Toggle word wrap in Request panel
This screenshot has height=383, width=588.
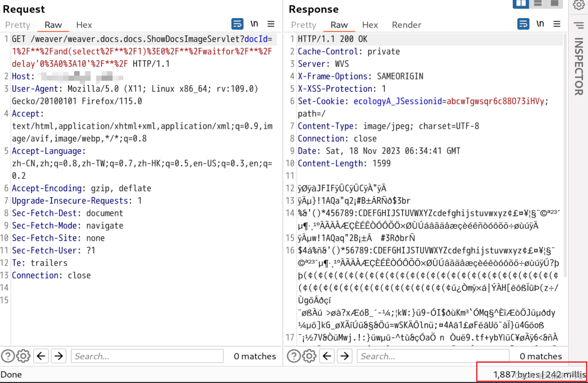pyautogui.click(x=237, y=24)
